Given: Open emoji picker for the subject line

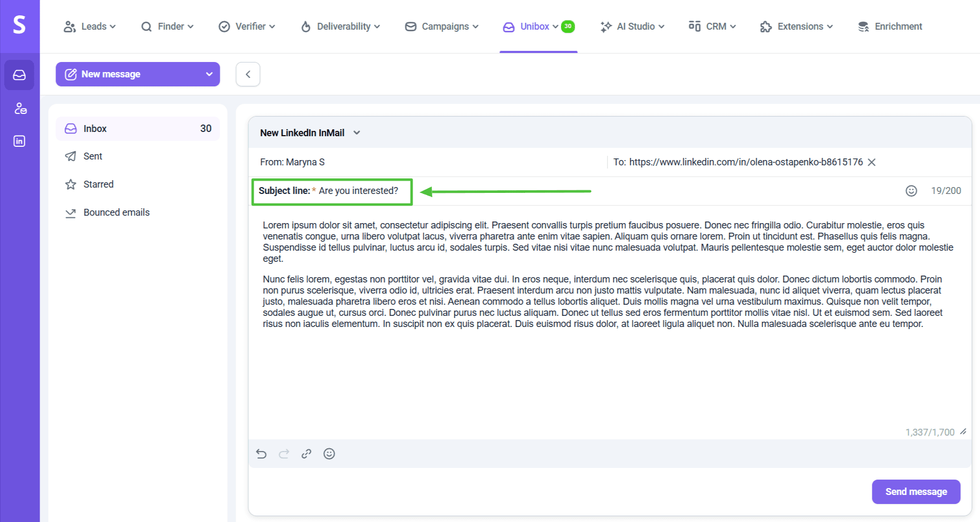Looking at the screenshot, I should (911, 191).
